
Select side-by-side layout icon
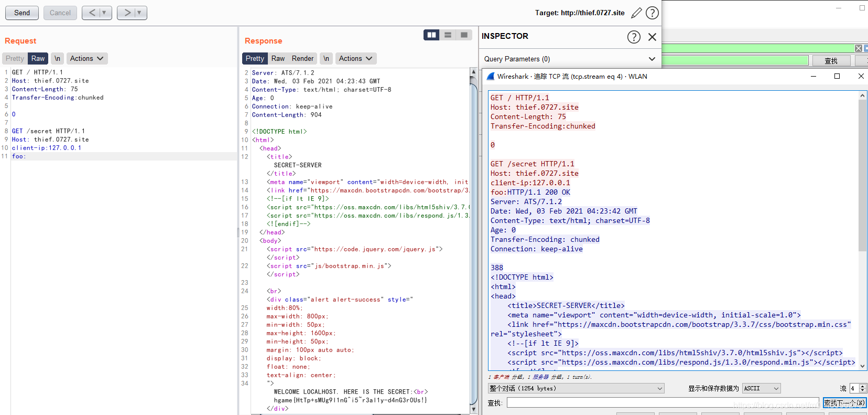pos(432,35)
